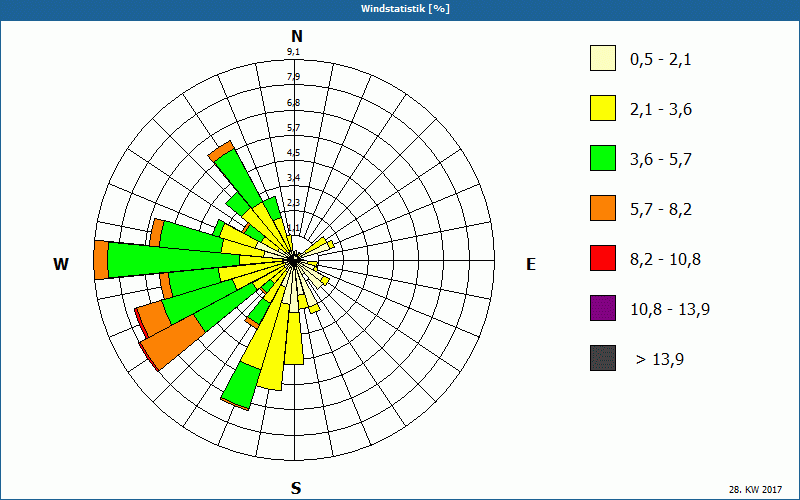Click the "6,8" radial axis value
Image resolution: width=800 pixels, height=500 pixels.
[293, 103]
